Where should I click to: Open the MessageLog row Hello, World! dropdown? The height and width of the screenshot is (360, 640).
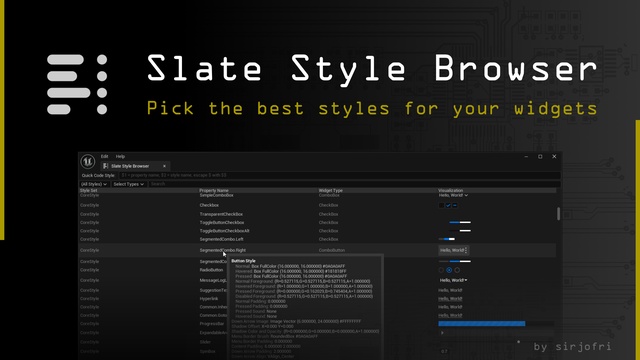[x=453, y=280]
